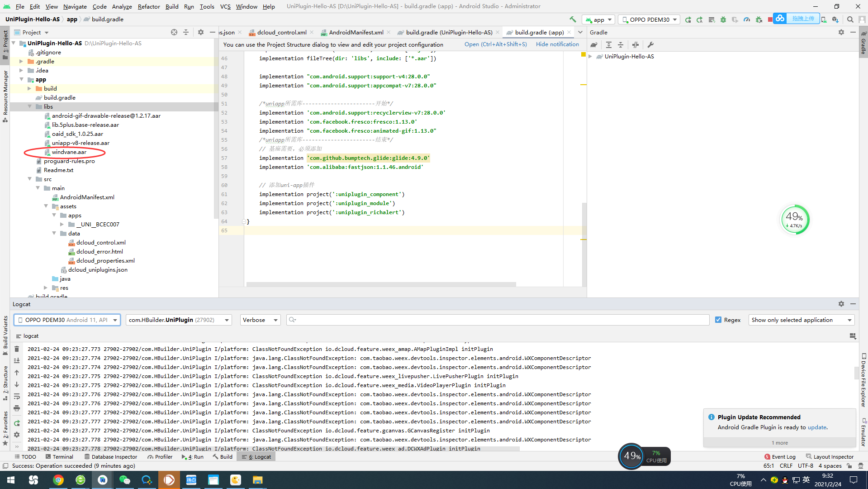This screenshot has width=868, height=489.
Task: Open the AVD Manager icon
Action: [x=824, y=19]
